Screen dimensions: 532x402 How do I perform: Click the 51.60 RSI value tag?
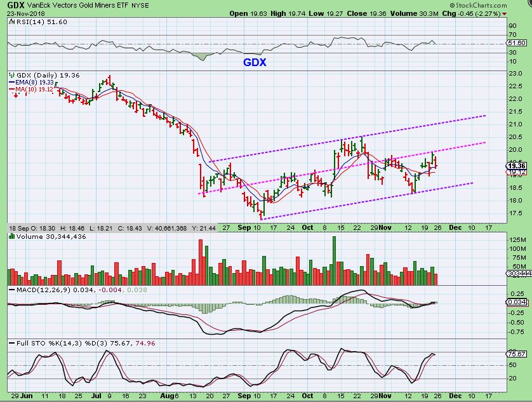[517, 43]
